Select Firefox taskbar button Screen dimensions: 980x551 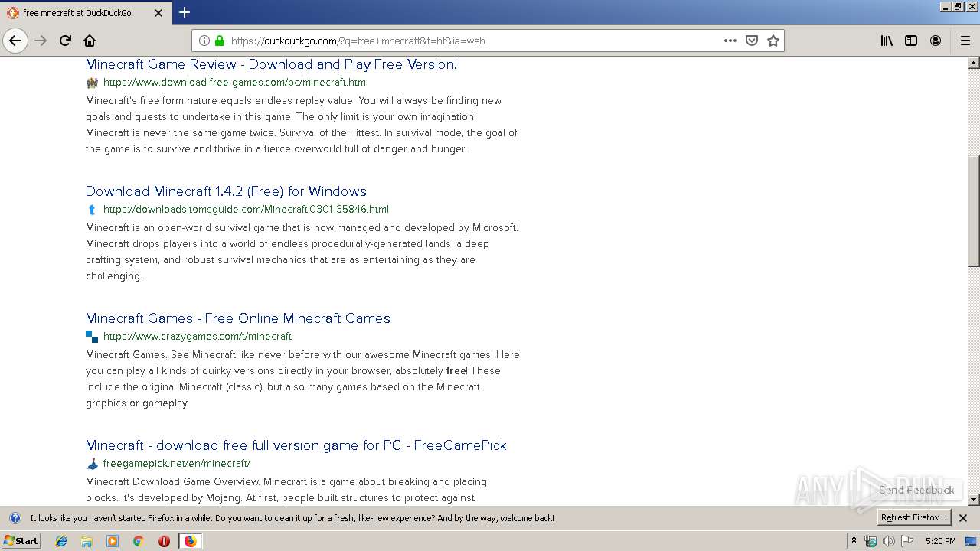pyautogui.click(x=191, y=541)
